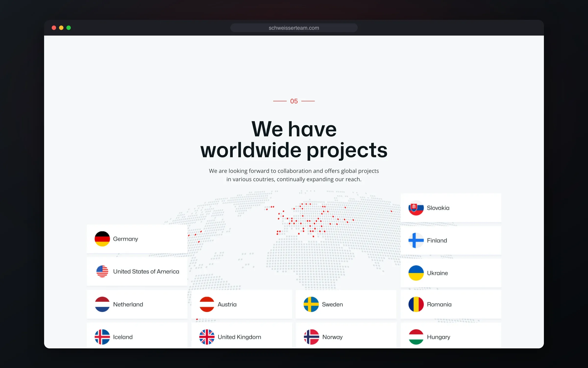Select the Sweden country label
Image resolution: width=588 pixels, height=368 pixels.
(332, 304)
